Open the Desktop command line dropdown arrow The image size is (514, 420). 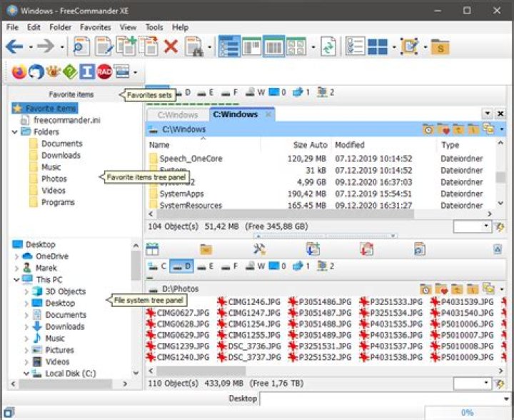tap(506, 399)
